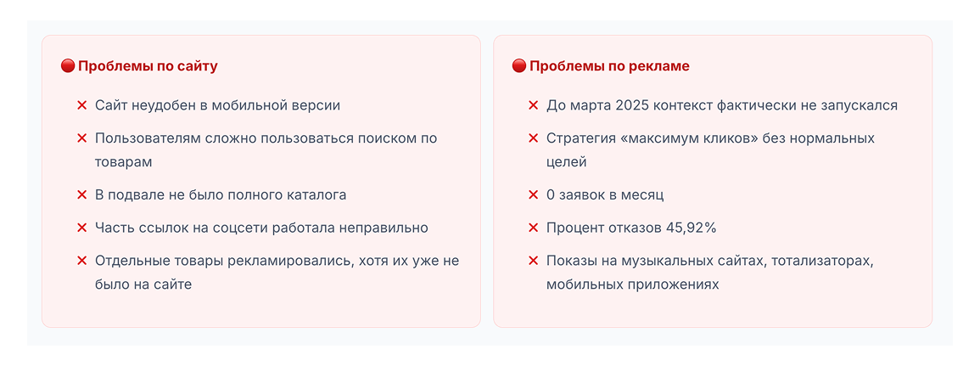980x366 pixels.
Task: Click the cross next to «Отдельные товары рекламировались»
Action: [82, 261]
